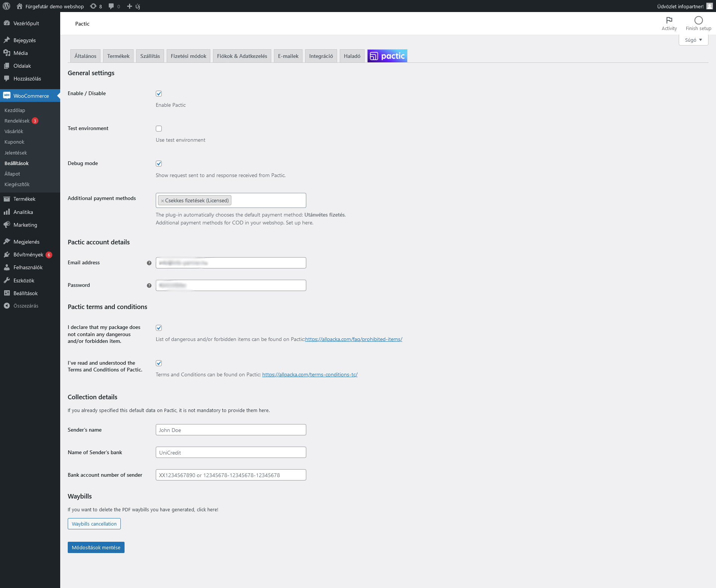Expand the Súgó help dropdown
The width and height of the screenshot is (716, 588).
click(693, 40)
